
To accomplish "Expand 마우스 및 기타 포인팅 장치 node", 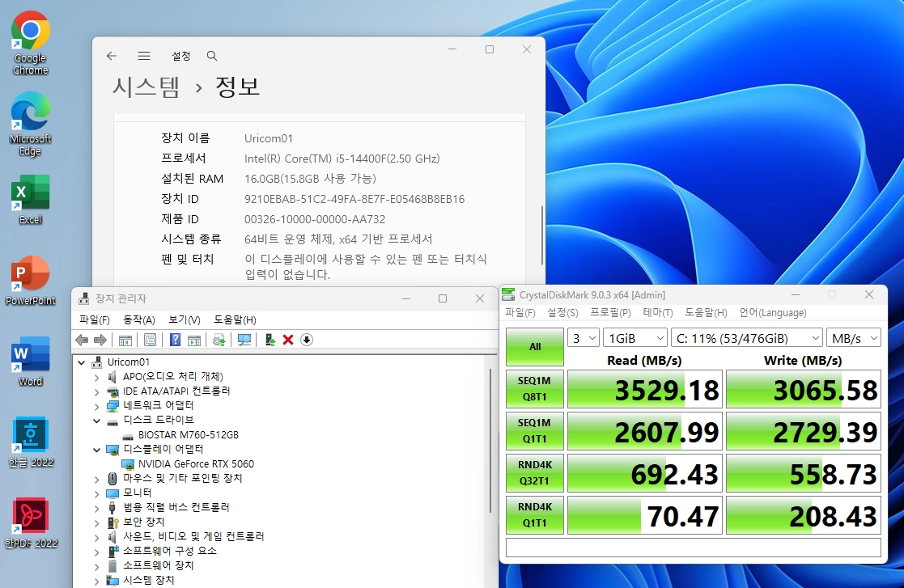I will tap(96, 479).
